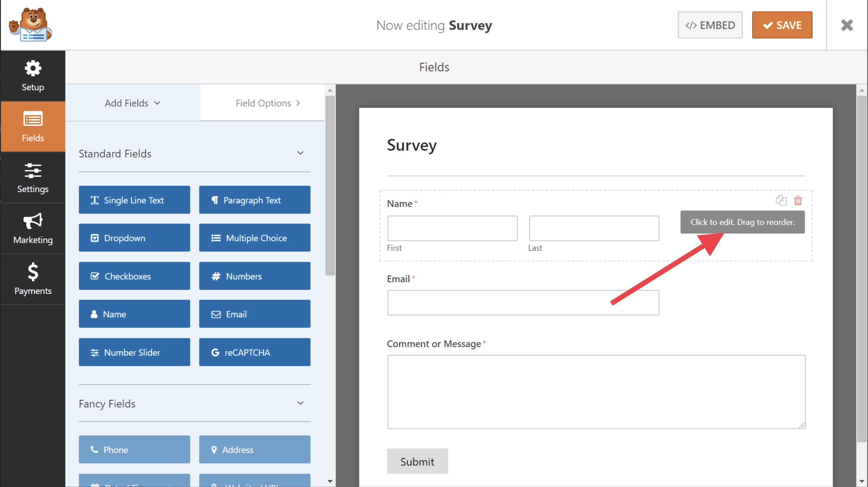Click the Comment or Message textarea
The height and width of the screenshot is (487, 868).
[x=596, y=392]
